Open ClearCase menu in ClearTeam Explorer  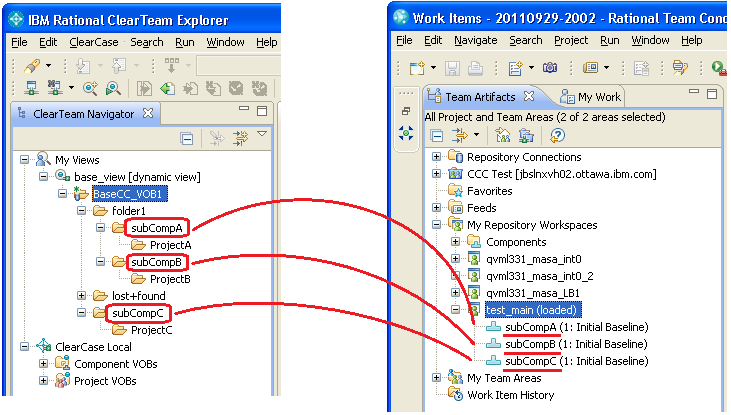point(94,42)
